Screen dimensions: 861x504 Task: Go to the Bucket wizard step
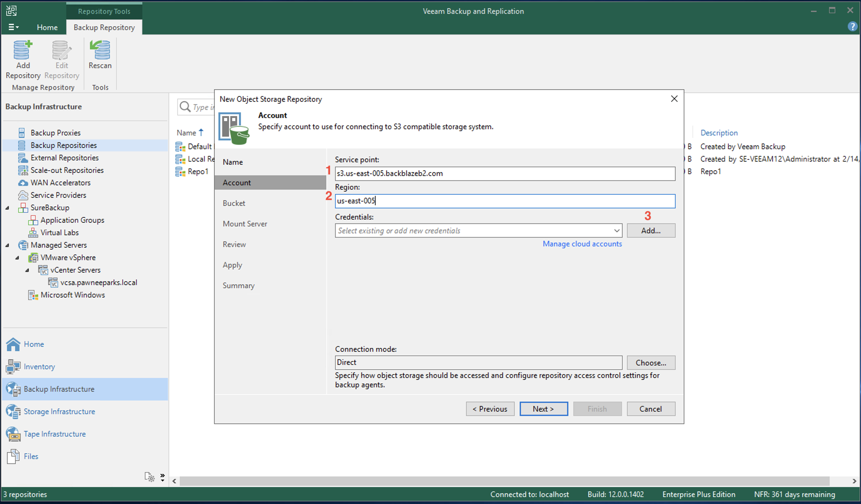coord(234,203)
